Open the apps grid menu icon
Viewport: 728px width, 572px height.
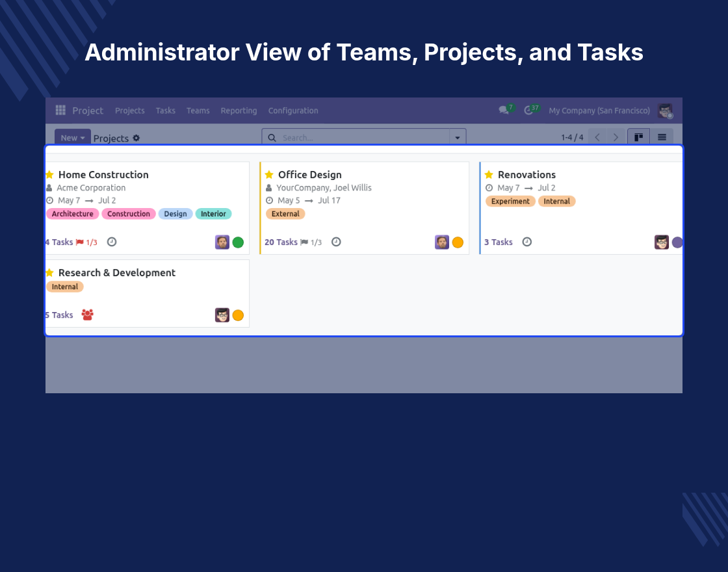click(x=60, y=110)
